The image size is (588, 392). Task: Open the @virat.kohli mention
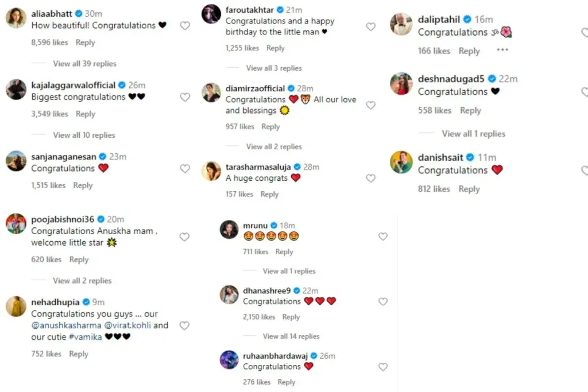pyautogui.click(x=127, y=325)
